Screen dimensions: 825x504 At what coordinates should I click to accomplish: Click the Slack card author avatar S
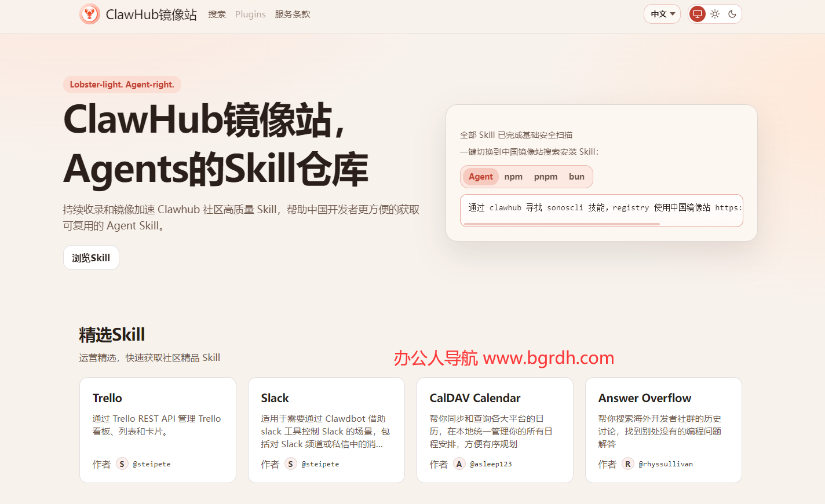point(290,464)
